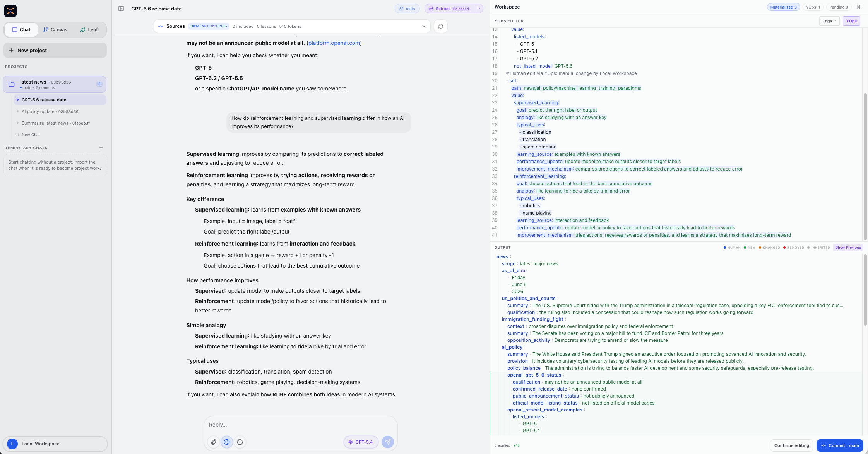The width and height of the screenshot is (868, 454).
Task: Select the YOps: 1 filter
Action: (x=813, y=7)
